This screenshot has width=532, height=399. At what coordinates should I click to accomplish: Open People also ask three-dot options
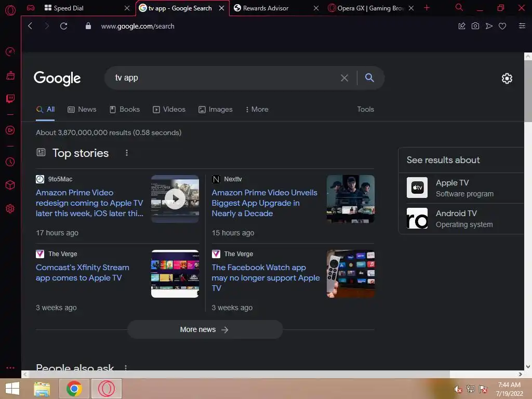pos(126,367)
